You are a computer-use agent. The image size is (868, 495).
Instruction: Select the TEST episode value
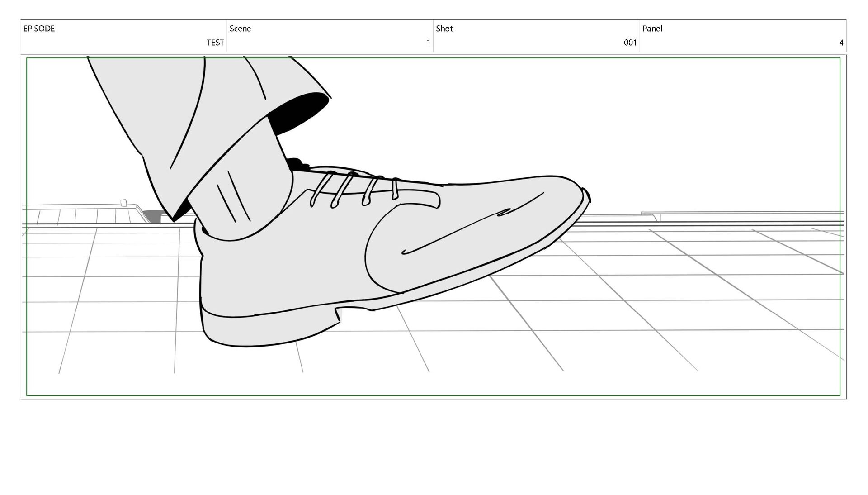(x=215, y=43)
